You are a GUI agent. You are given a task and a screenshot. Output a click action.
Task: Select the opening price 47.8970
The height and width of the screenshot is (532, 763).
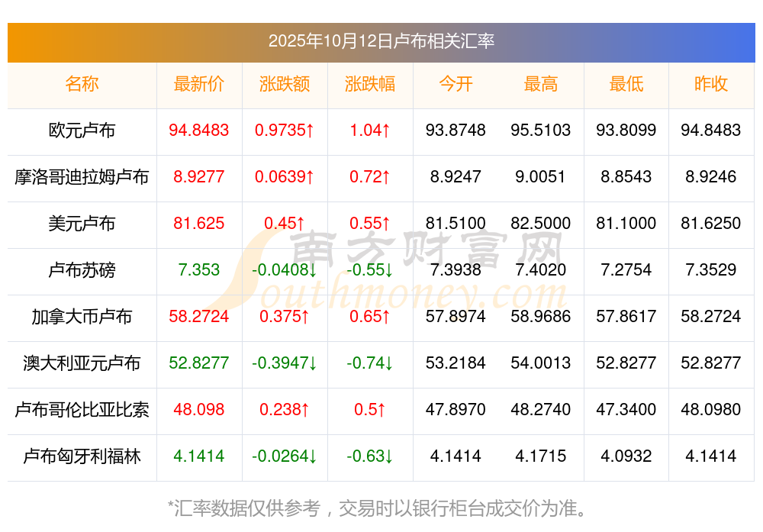click(x=456, y=409)
